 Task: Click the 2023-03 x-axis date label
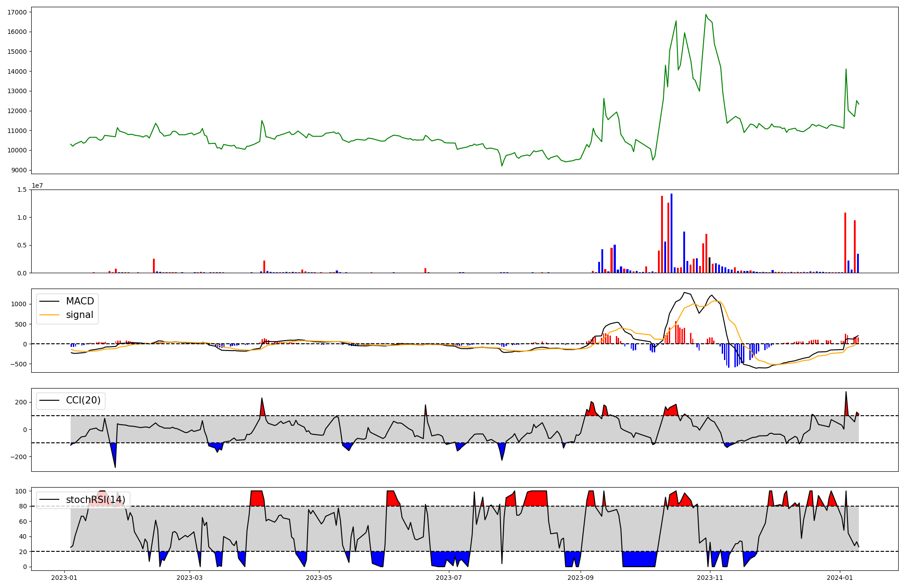tap(189, 578)
